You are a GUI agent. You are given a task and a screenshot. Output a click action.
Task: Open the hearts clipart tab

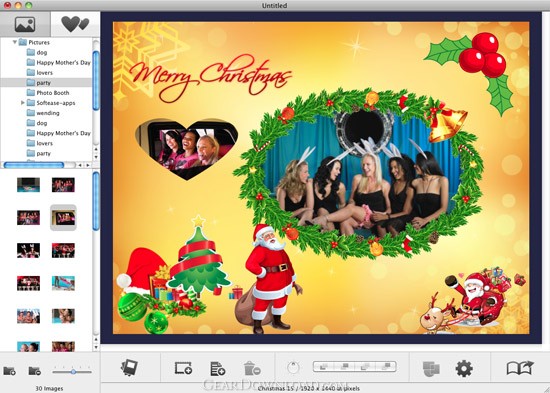(x=75, y=24)
